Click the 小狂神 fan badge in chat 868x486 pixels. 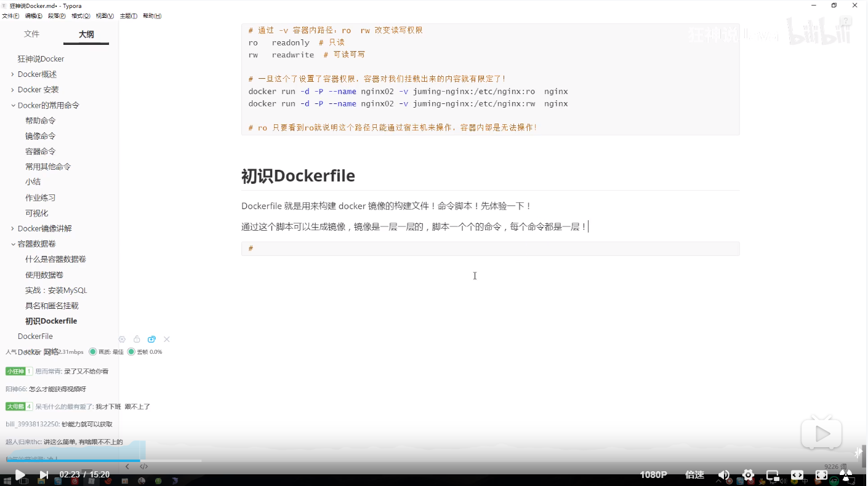pyautogui.click(x=19, y=372)
